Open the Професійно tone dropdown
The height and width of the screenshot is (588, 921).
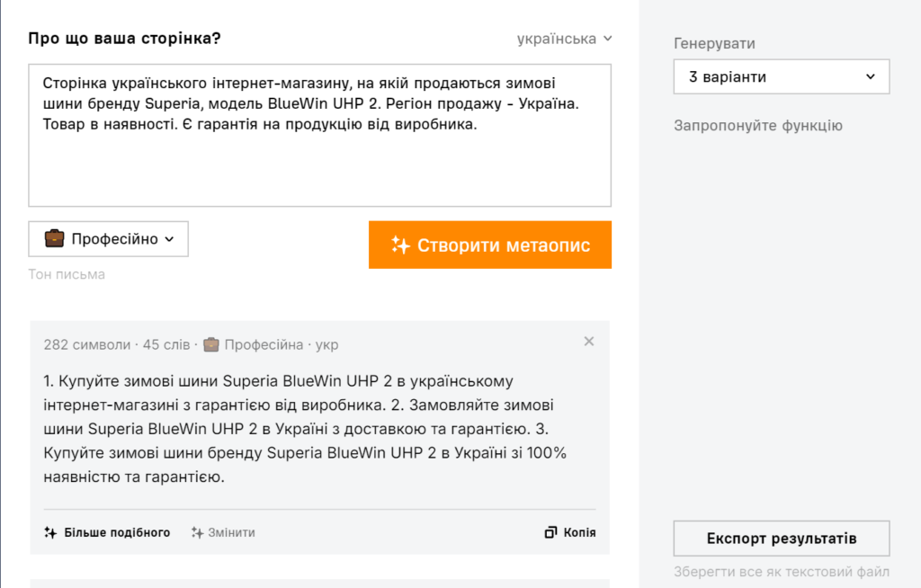coord(108,238)
